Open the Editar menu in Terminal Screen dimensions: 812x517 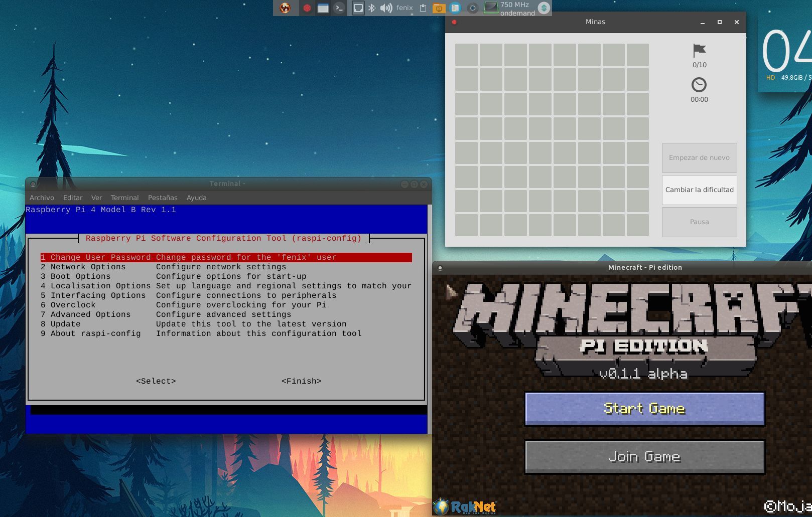[x=73, y=198]
